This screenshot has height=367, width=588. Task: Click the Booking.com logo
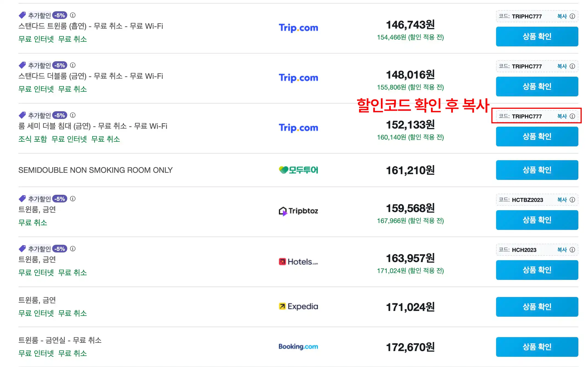coord(298,346)
